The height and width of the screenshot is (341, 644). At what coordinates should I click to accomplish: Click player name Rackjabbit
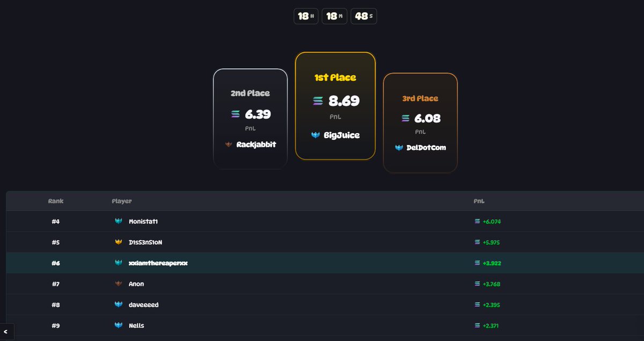coord(256,144)
